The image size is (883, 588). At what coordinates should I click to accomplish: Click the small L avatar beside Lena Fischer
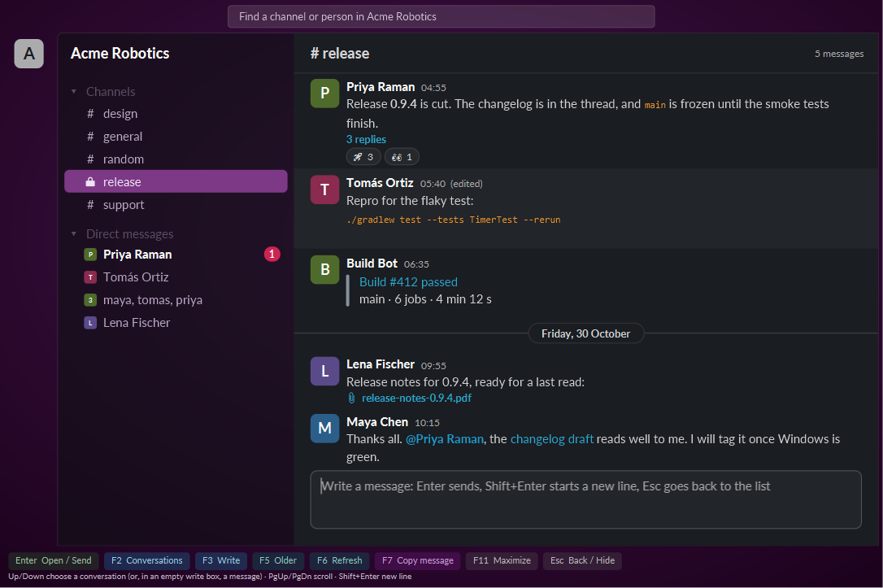(90, 323)
